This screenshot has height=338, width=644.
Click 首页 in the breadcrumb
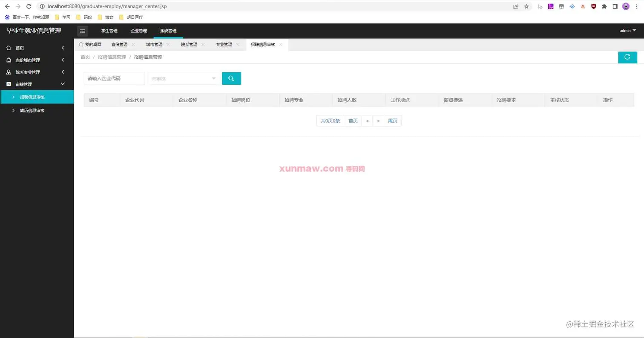(x=85, y=57)
